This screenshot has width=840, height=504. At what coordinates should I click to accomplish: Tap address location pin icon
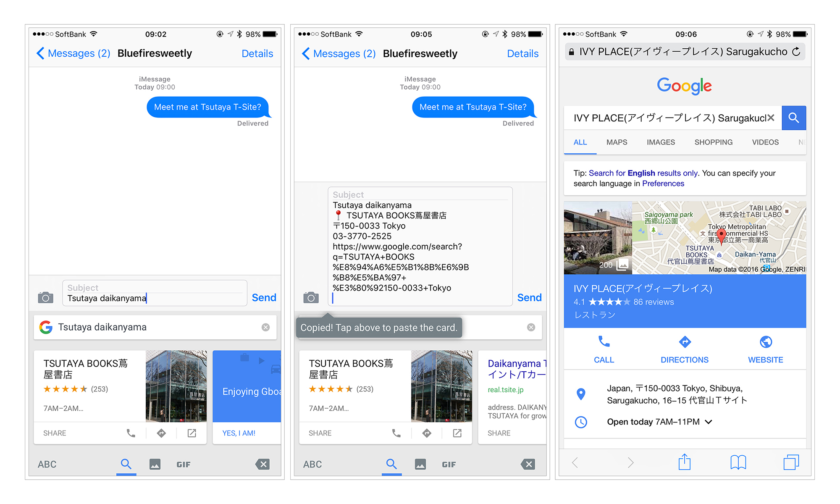[581, 394]
